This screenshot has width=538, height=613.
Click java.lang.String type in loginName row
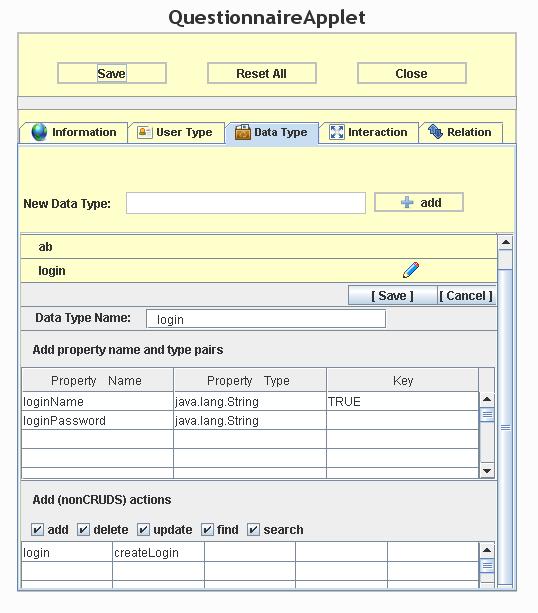coord(250,401)
